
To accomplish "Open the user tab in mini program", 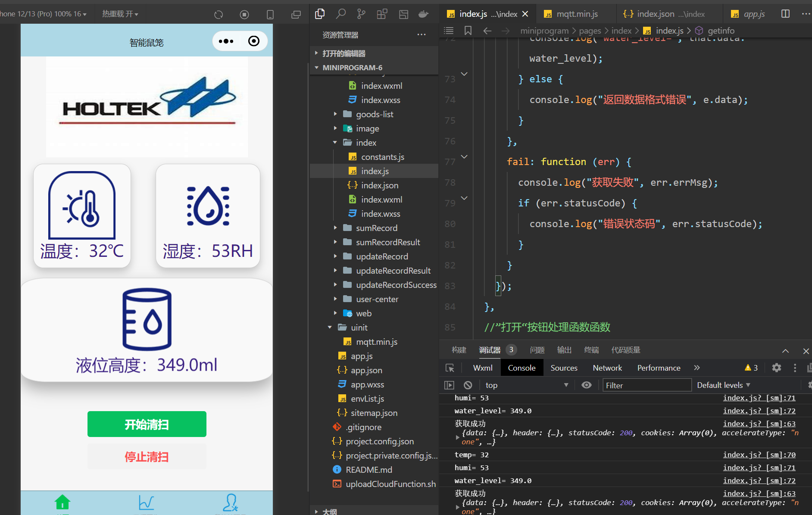I will (x=231, y=503).
